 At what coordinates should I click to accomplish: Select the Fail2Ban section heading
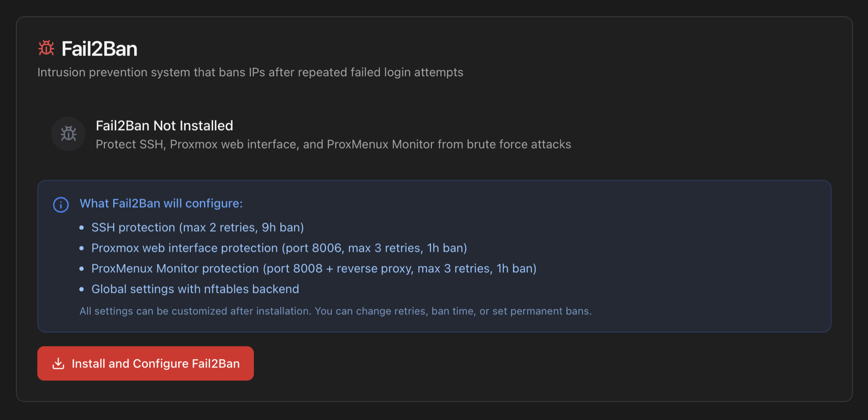[x=99, y=49]
